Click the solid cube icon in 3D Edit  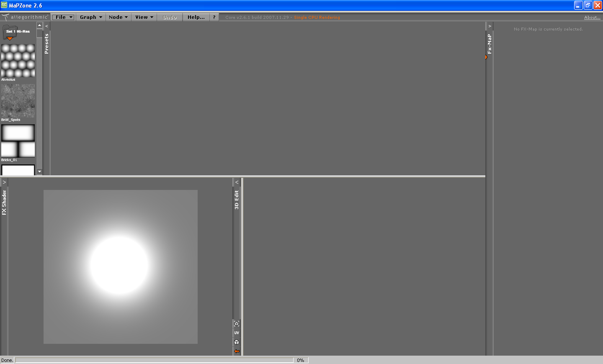(x=237, y=342)
